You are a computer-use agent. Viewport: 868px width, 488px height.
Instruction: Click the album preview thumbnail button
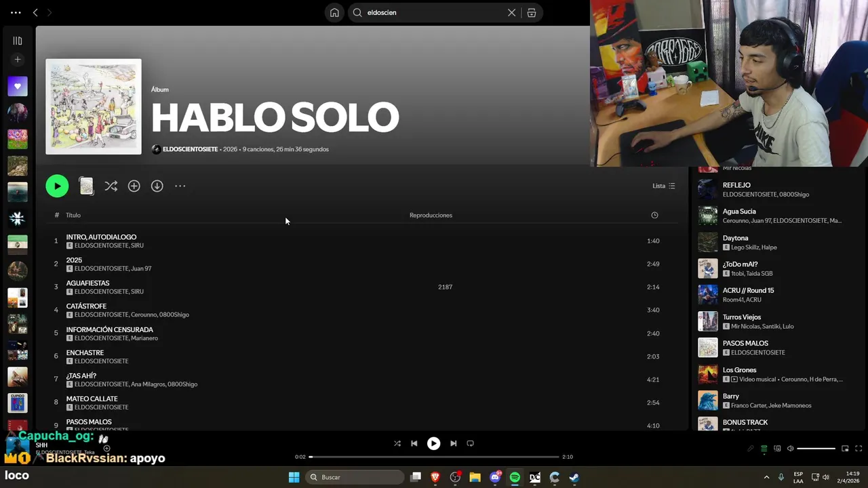pos(86,186)
